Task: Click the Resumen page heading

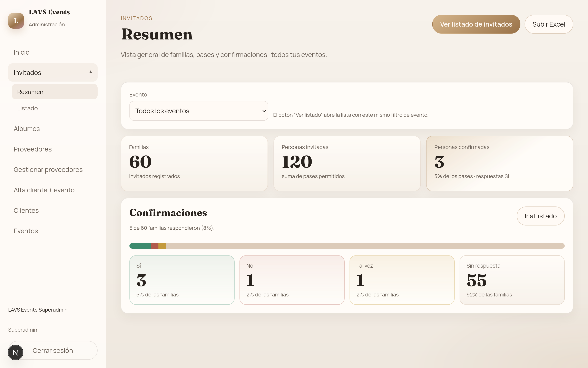Action: coord(157,34)
